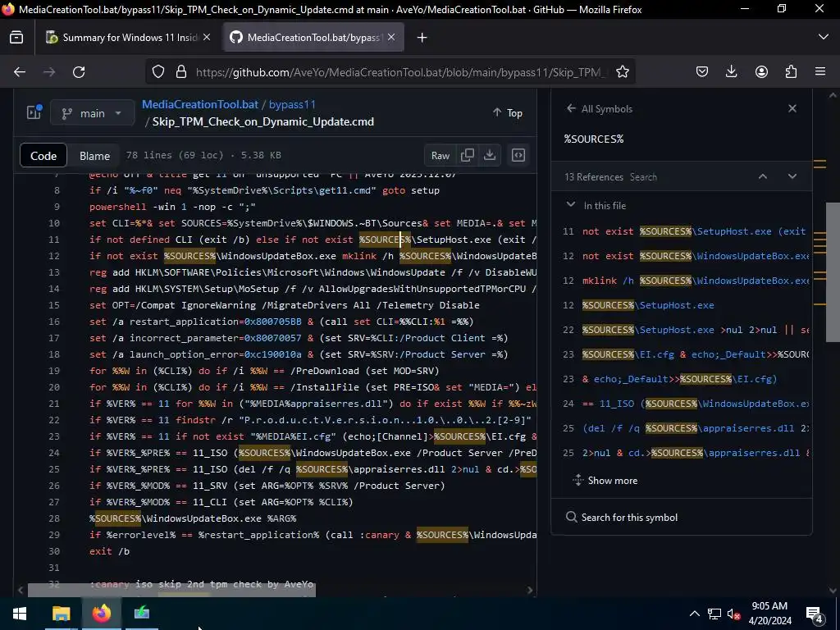Open Raw file view
This screenshot has width=840, height=630.
[441, 155]
